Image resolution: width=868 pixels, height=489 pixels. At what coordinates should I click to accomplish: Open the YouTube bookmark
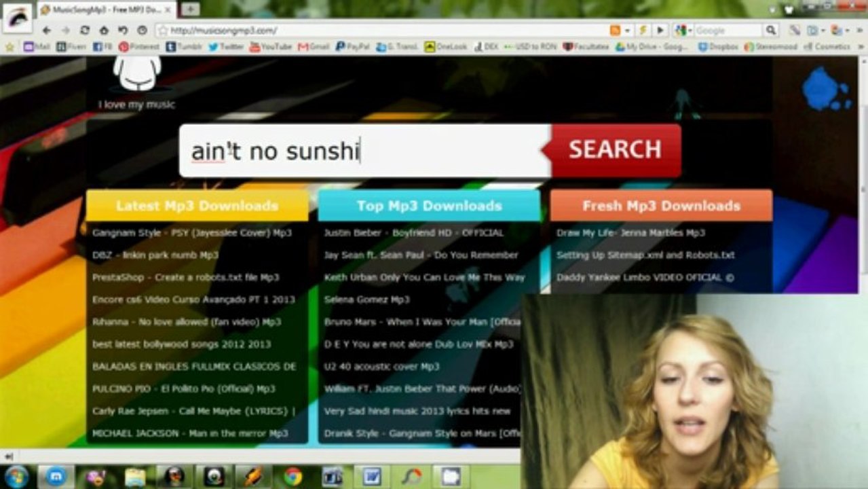[x=271, y=47]
